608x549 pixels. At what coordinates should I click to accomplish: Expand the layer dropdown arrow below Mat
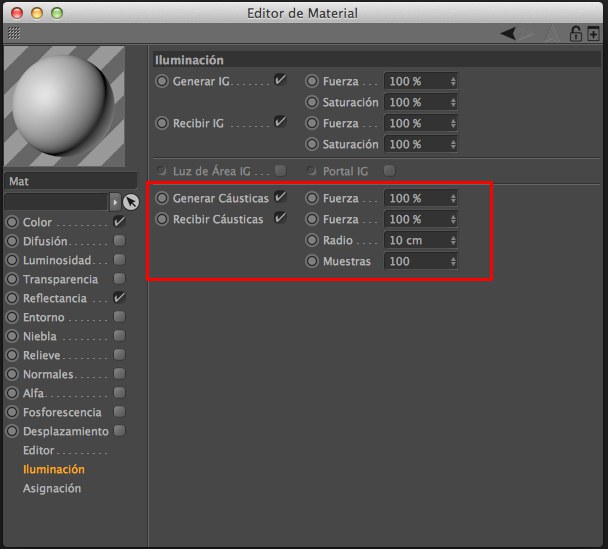114,202
